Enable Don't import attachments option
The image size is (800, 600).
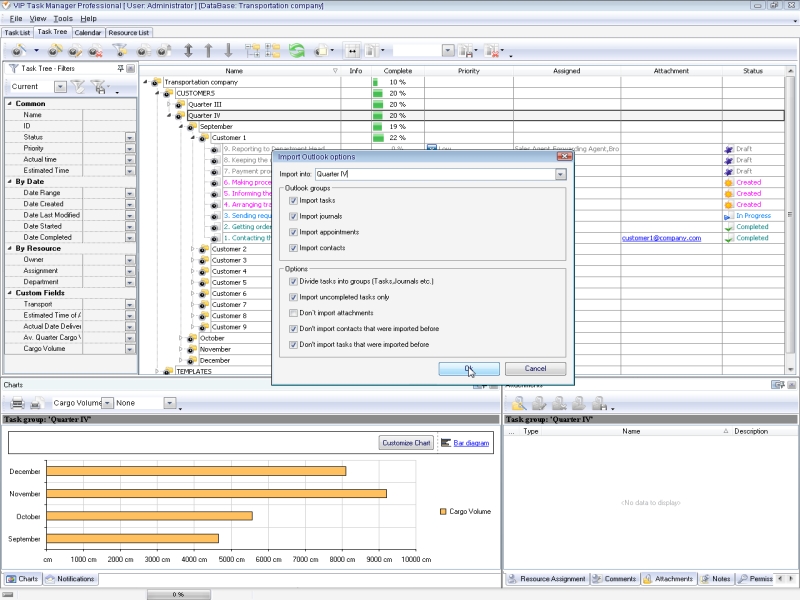[x=292, y=313]
